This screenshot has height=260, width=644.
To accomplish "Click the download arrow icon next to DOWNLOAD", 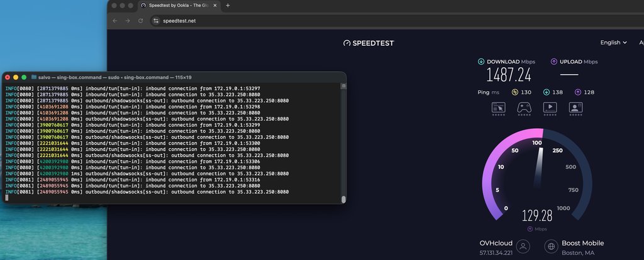I will coord(481,62).
